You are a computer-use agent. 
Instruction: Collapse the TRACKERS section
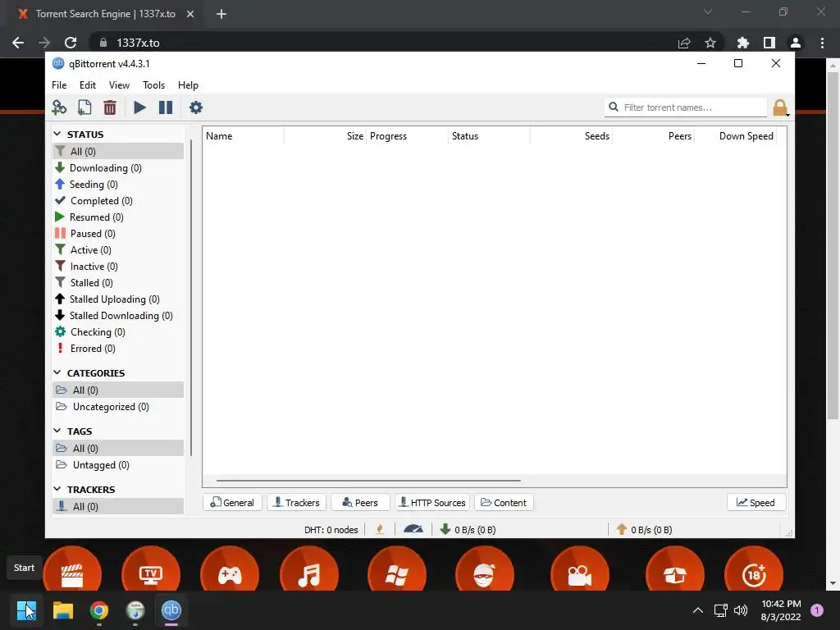tap(57, 489)
